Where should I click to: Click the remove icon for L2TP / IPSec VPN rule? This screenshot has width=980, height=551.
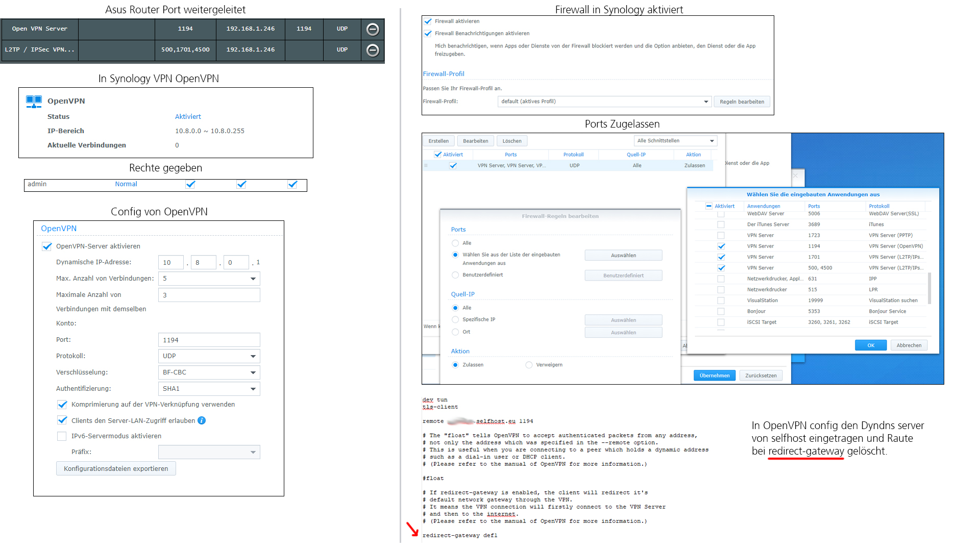[x=373, y=50]
